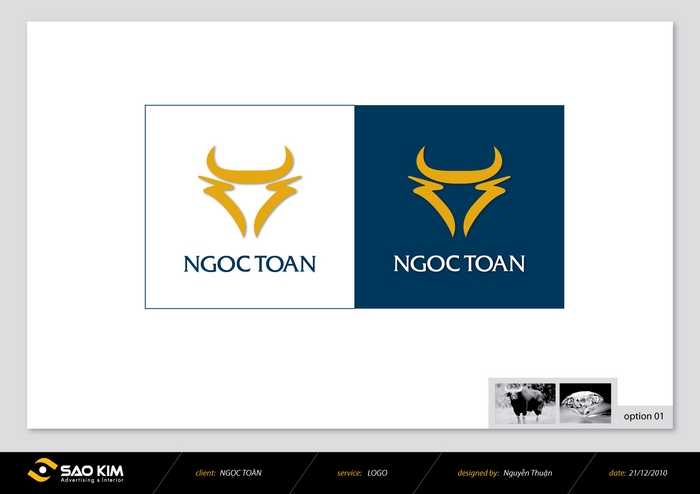Screen dimensions: 700x494
Task: Click the white NGOC TOAN wordmark
Action: pyautogui.click(x=459, y=265)
